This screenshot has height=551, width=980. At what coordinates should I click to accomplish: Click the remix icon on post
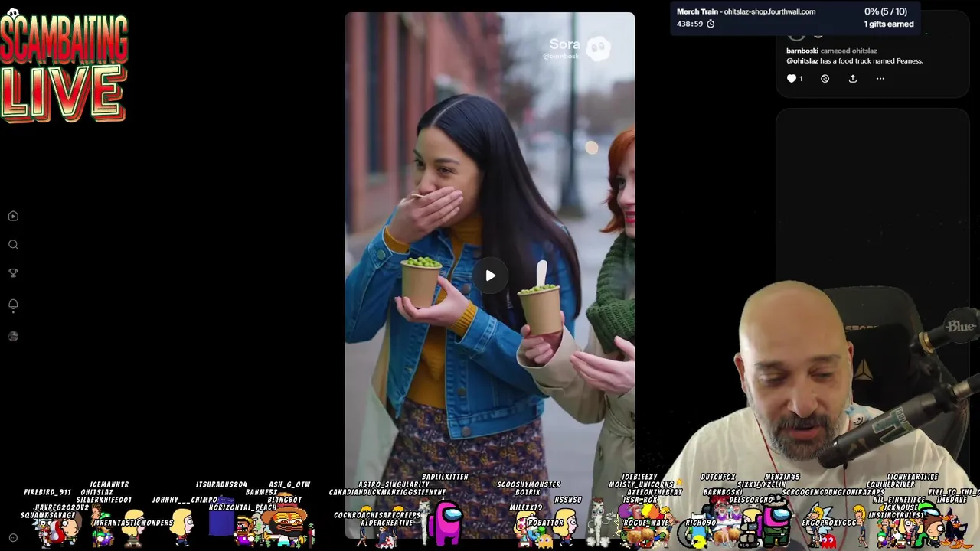pyautogui.click(x=825, y=78)
